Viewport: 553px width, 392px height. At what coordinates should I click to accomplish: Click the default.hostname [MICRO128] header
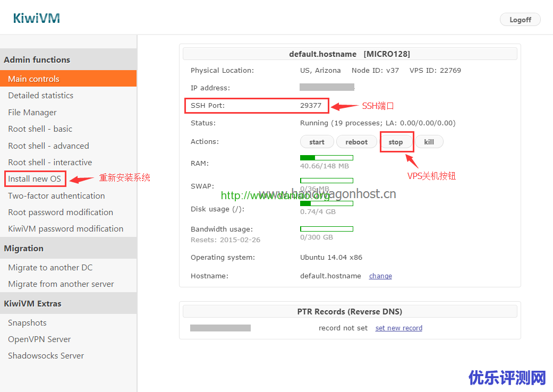coord(350,54)
